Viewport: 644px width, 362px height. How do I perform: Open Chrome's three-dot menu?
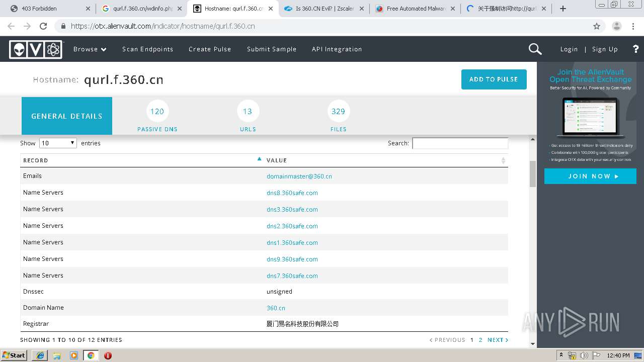click(633, 26)
